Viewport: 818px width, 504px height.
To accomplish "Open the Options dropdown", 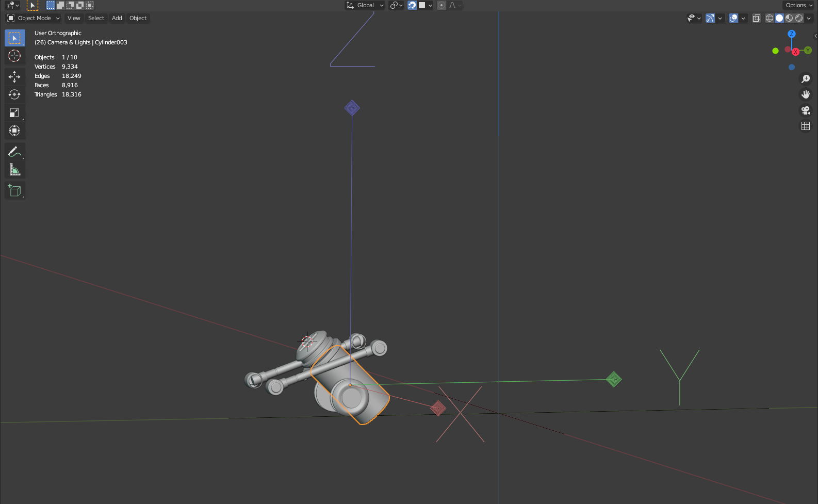I will tap(798, 5).
